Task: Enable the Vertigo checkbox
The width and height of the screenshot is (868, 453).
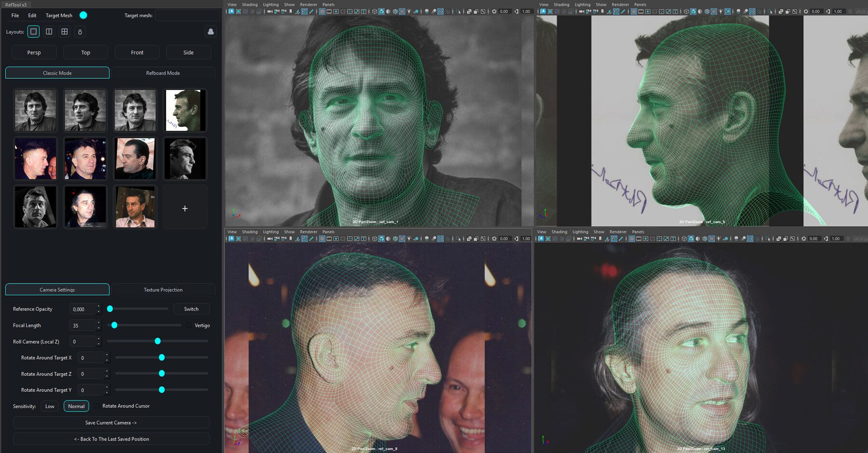Action: tap(189, 326)
